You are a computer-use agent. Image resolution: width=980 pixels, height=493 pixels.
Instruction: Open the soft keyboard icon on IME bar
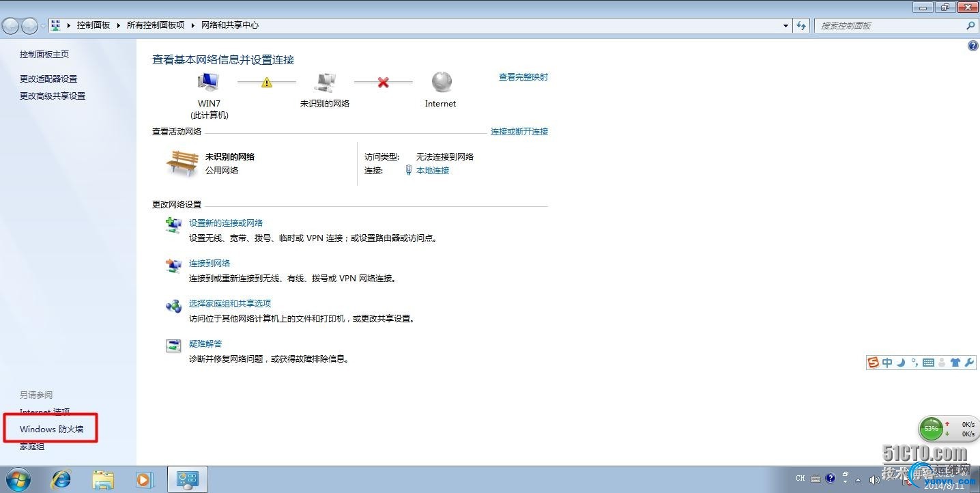pos(928,363)
